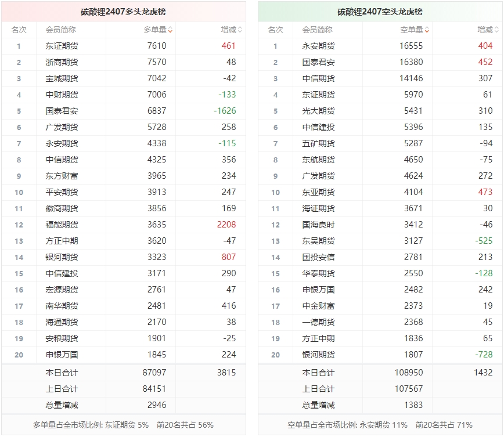Screen dimensions: 504x437
Task: Click the 7610 long volume value
Action: (157, 46)
